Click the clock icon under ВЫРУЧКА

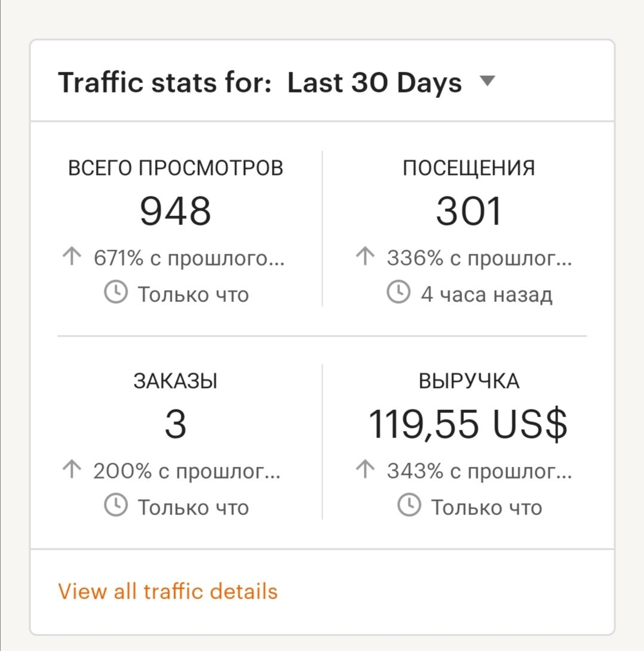coord(410,507)
